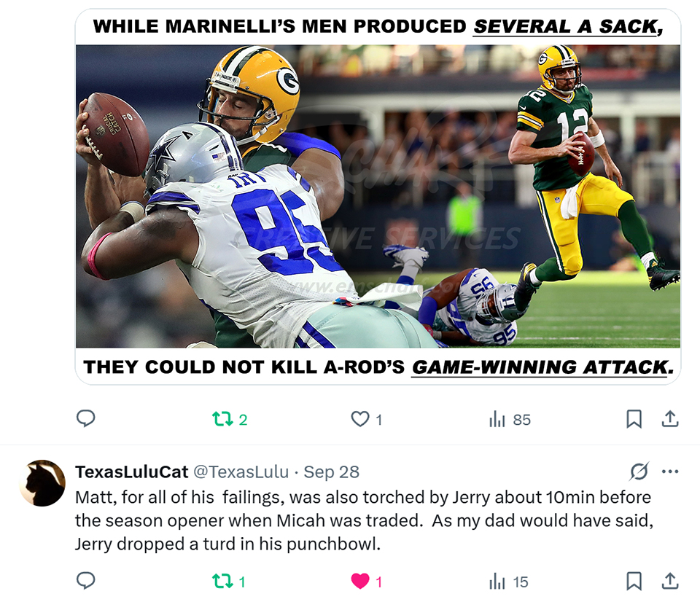Open the Sep 28 timestamp permalink
Image resolution: width=700 pixels, height=610 pixels.
(332, 472)
